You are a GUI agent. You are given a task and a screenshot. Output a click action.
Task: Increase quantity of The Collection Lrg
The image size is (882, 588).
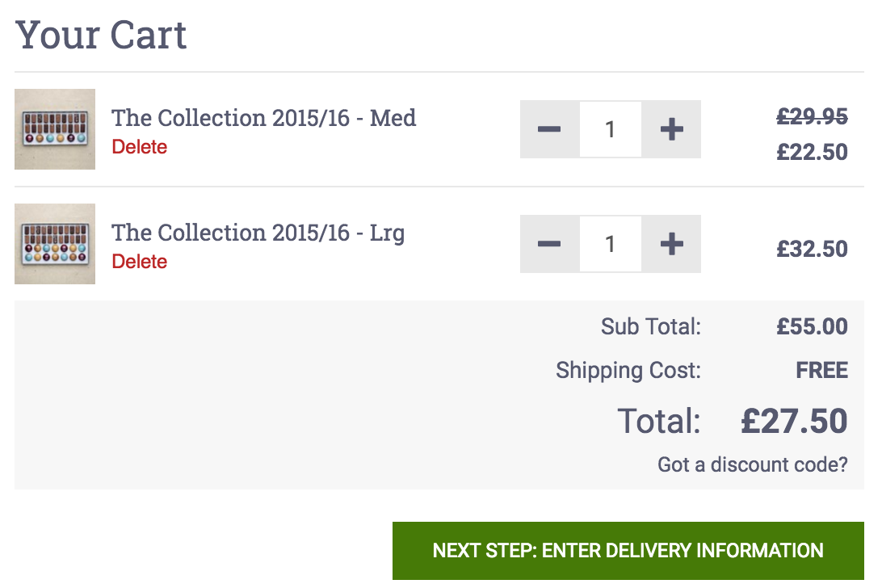point(672,244)
